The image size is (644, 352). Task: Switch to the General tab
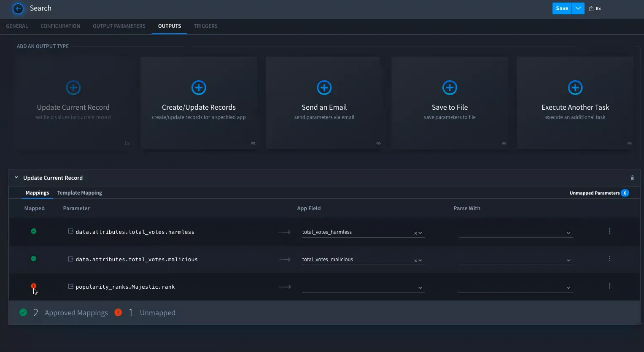tap(17, 26)
